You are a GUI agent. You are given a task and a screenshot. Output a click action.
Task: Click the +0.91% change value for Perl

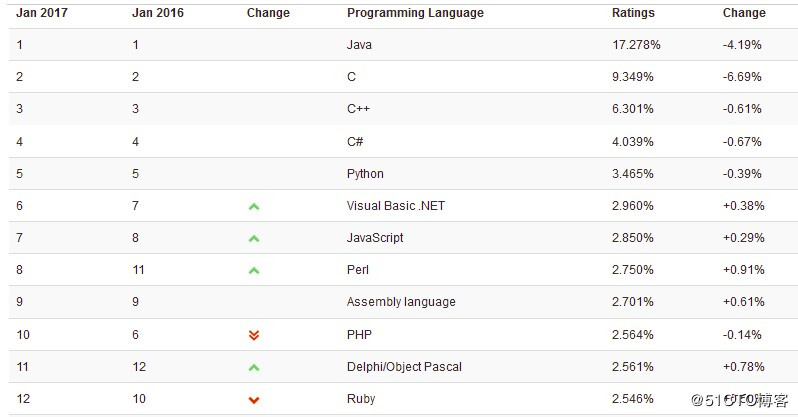click(x=744, y=270)
